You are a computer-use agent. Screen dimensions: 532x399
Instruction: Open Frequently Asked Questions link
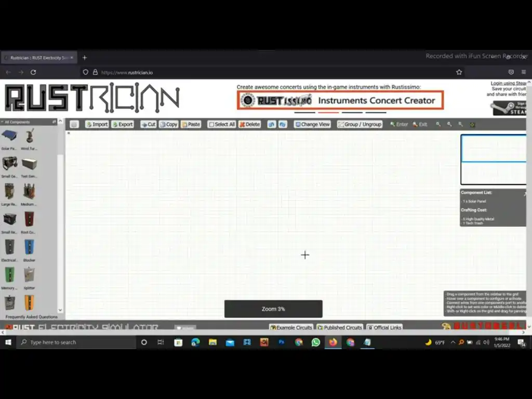click(32, 317)
